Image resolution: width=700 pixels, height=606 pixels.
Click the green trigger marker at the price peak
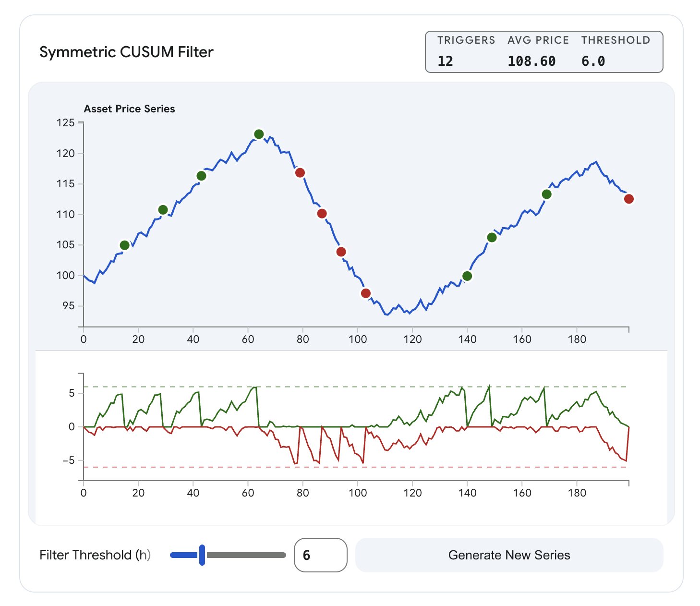pos(259,134)
